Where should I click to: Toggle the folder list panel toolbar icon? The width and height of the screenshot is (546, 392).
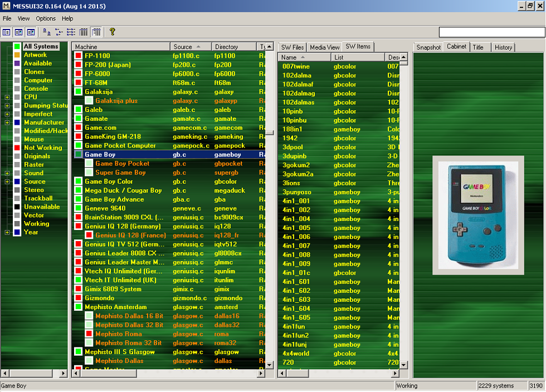coord(6,32)
